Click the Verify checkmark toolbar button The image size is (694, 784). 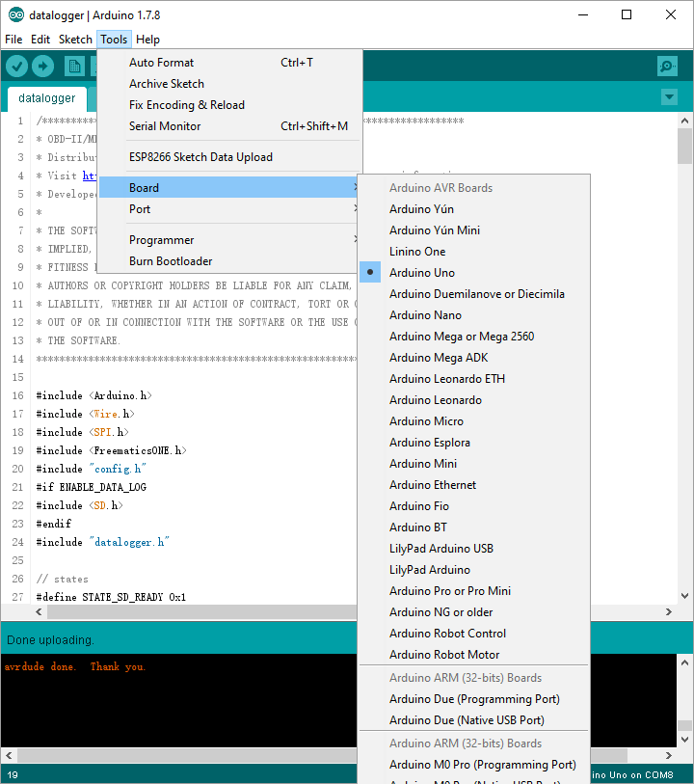[16, 66]
